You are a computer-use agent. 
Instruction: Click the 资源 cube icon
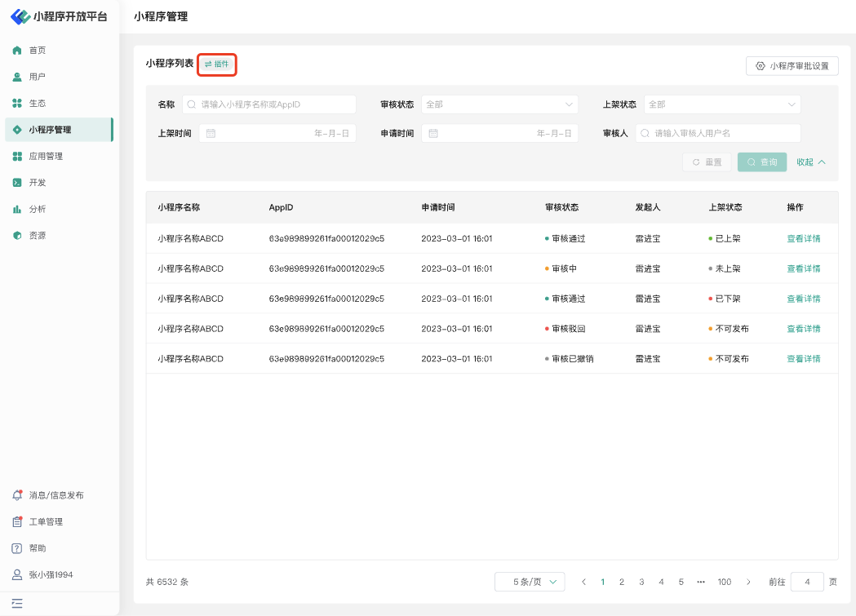tap(17, 236)
